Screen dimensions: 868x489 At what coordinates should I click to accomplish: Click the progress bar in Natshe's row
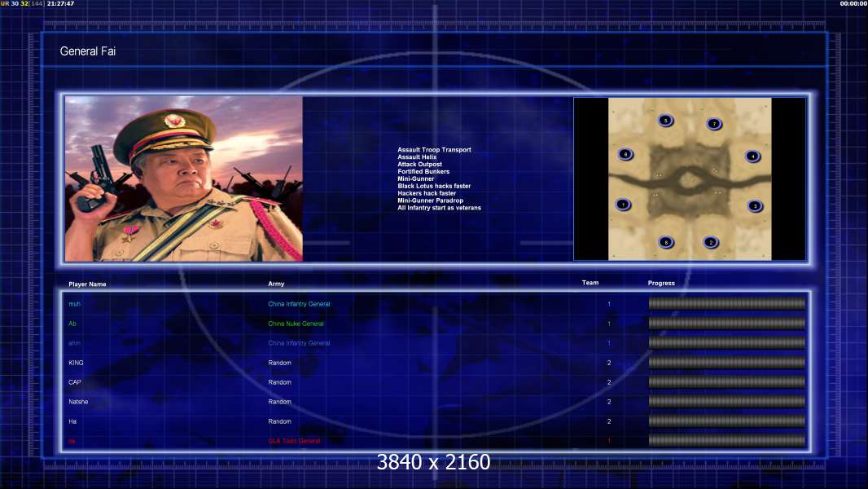click(x=727, y=402)
